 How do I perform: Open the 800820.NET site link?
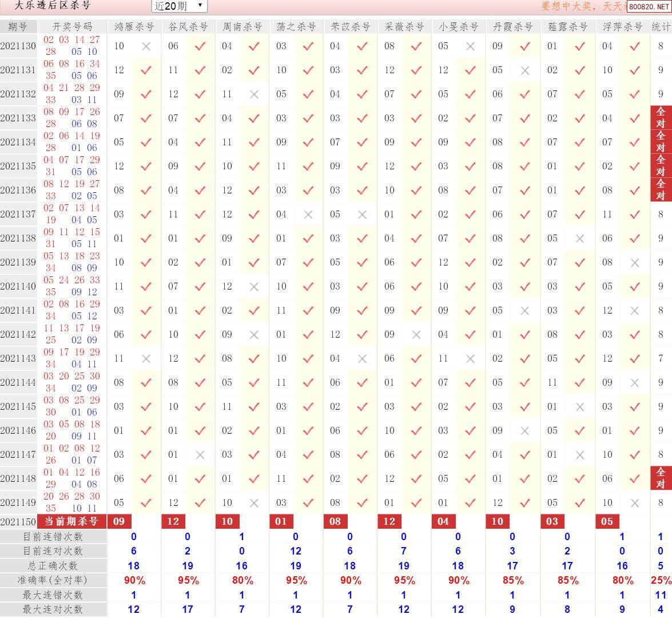pos(649,6)
